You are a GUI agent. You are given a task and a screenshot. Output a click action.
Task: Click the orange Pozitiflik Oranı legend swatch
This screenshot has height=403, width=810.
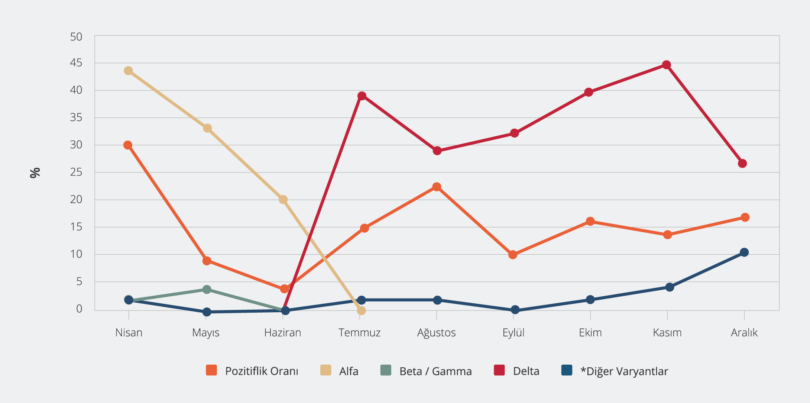coord(211,371)
